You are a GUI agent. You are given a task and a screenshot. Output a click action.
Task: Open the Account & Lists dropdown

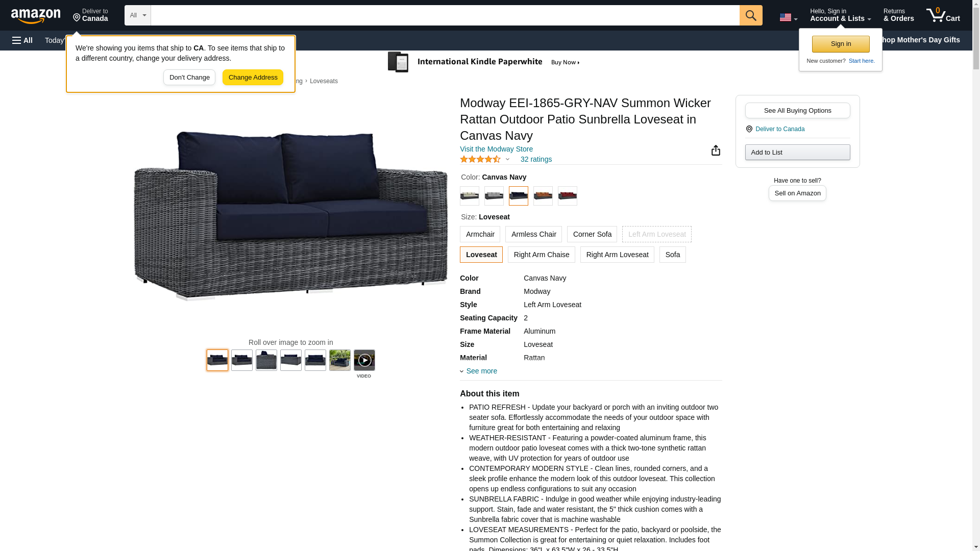pos(841,15)
